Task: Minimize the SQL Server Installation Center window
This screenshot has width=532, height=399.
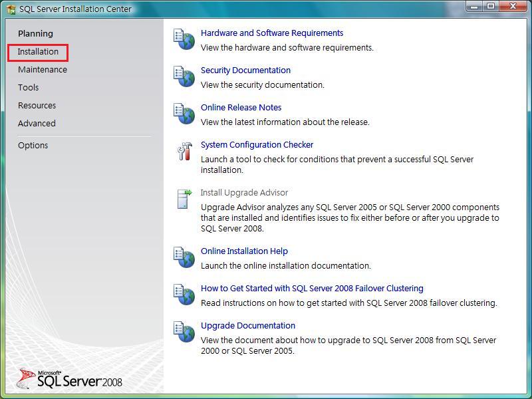Action: 474,6
